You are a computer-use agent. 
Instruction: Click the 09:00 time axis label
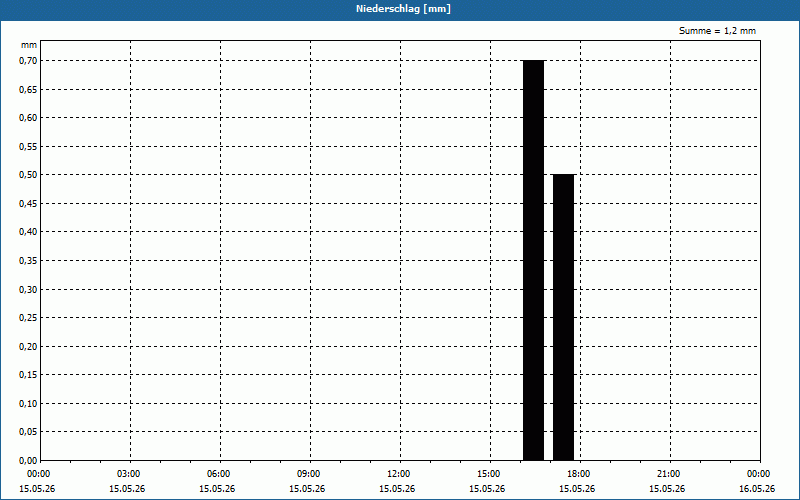(310, 474)
